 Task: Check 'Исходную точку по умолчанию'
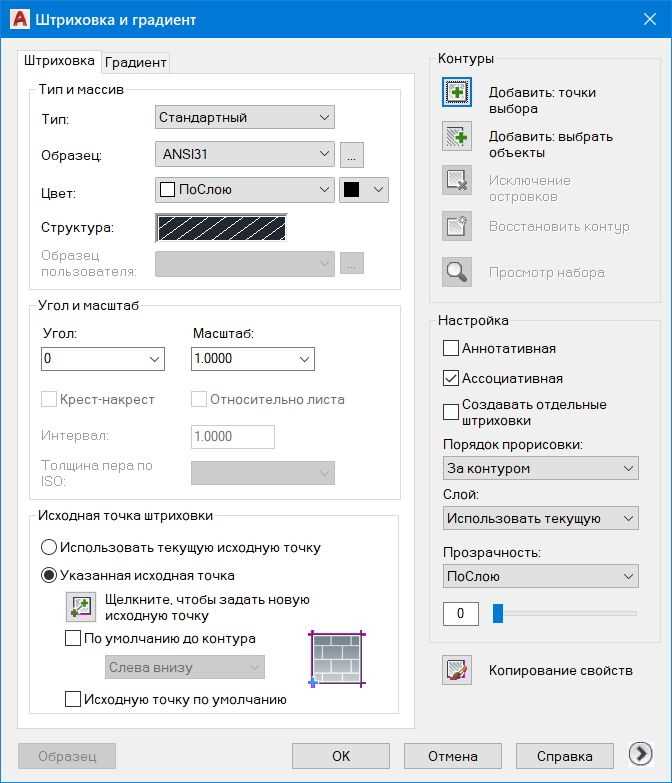[x=73, y=699]
